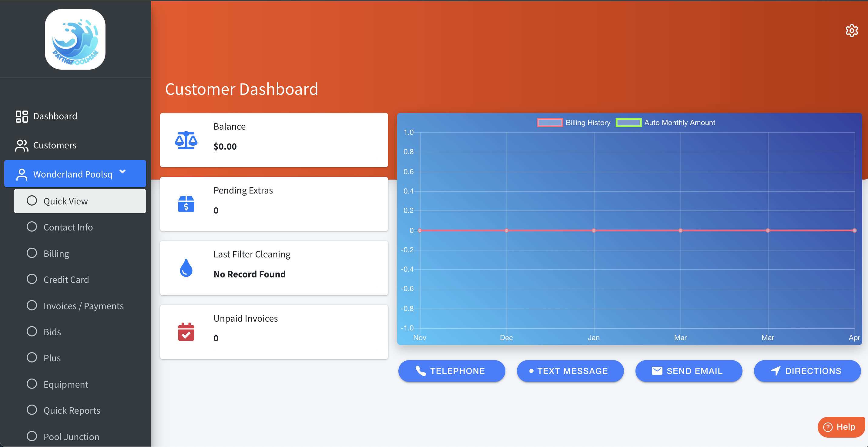Select the Equipment radio circle

[32, 384]
